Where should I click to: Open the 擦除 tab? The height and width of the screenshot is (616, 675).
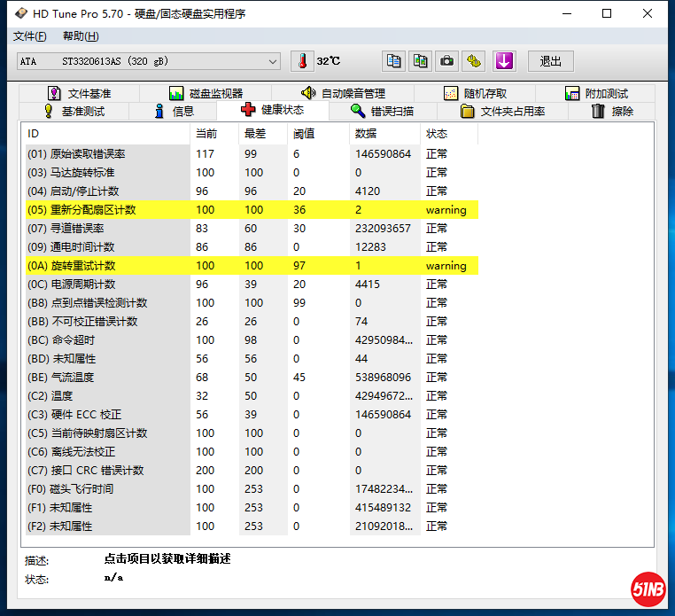coord(613,111)
